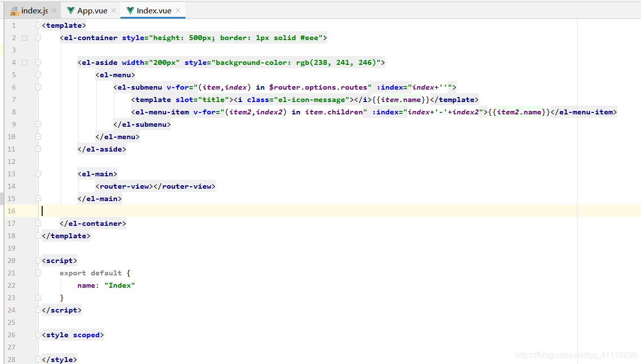641x364 pixels.
Task: Click the 'name' property key on line 22
Action: (x=86, y=285)
